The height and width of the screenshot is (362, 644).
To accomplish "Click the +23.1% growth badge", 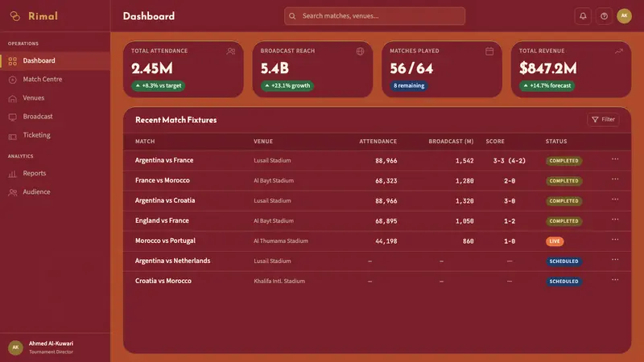I will tap(287, 86).
